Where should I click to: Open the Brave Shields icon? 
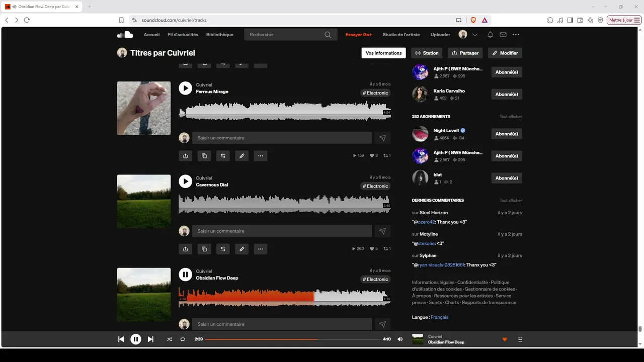tap(473, 20)
